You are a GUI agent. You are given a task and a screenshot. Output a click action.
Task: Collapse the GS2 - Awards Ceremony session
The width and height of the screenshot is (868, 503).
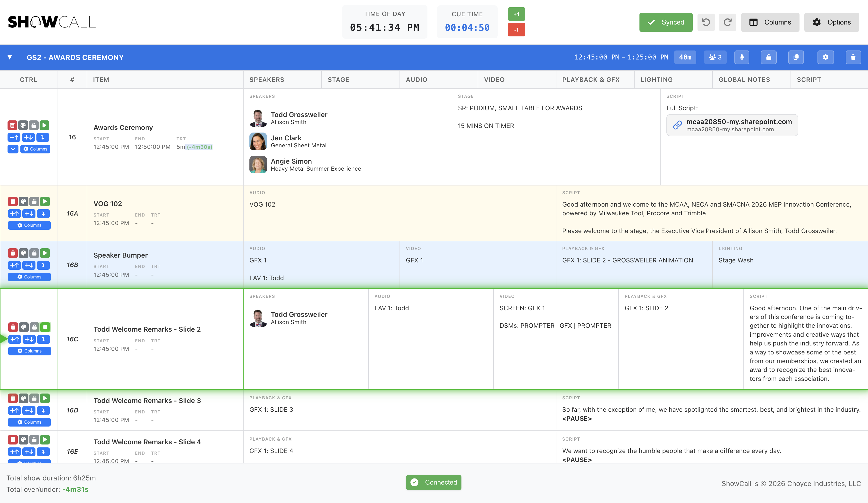pyautogui.click(x=10, y=57)
